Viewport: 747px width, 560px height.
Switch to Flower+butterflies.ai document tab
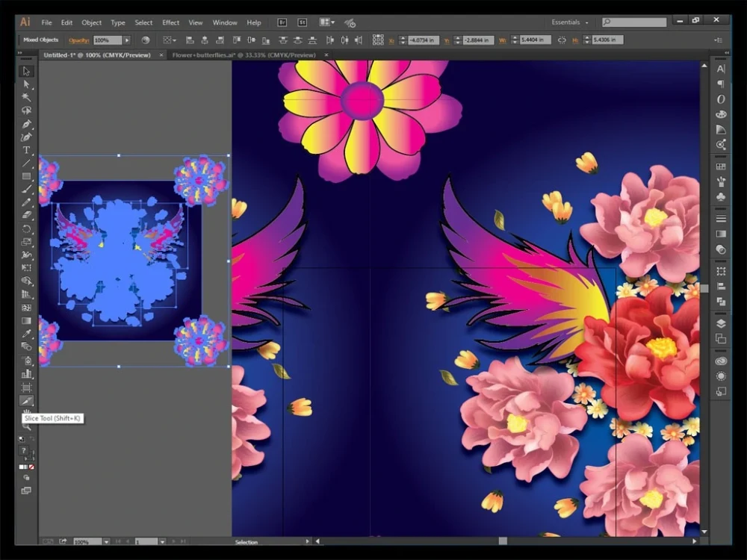[244, 55]
